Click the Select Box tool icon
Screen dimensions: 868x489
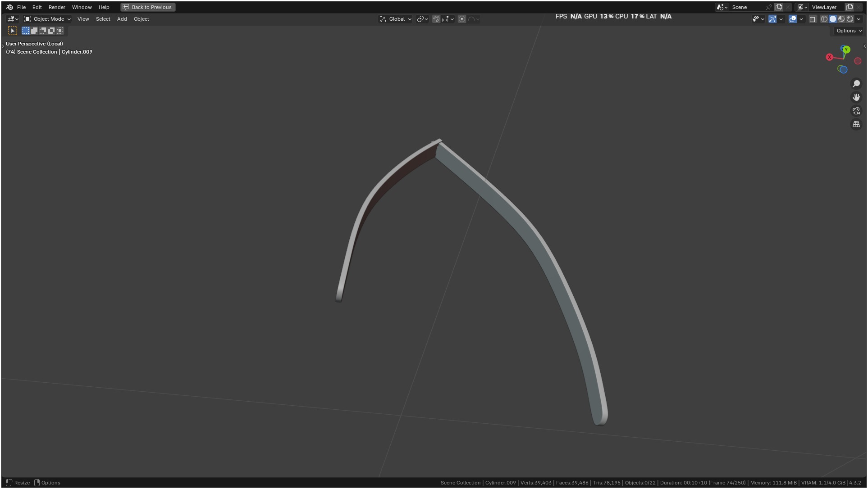(13, 31)
